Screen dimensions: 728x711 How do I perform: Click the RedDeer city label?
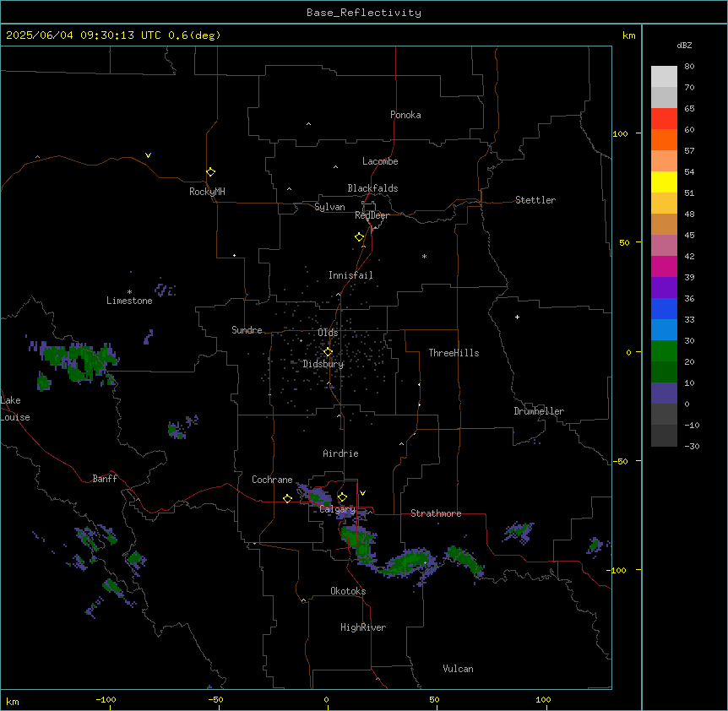pos(372,215)
